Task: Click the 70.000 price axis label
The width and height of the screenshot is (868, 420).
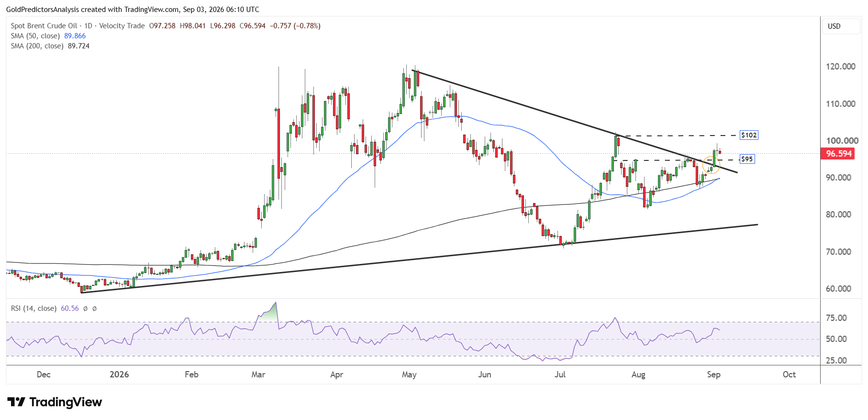Action: pyautogui.click(x=838, y=251)
